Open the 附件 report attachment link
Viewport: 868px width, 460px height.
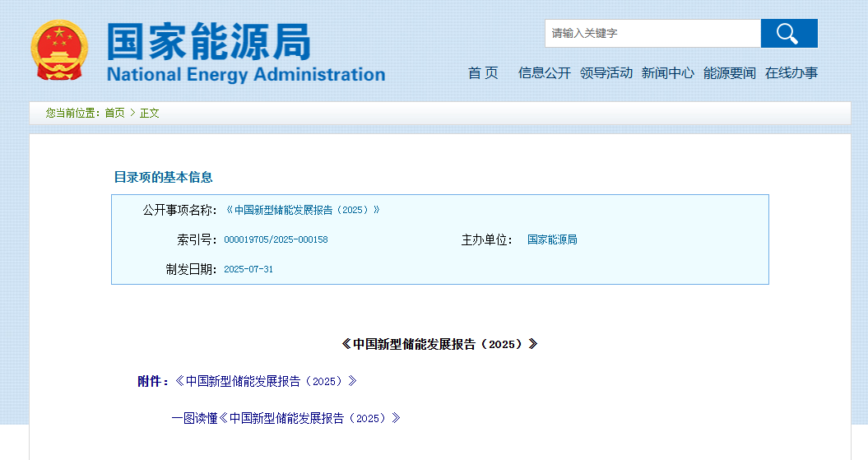(265, 381)
